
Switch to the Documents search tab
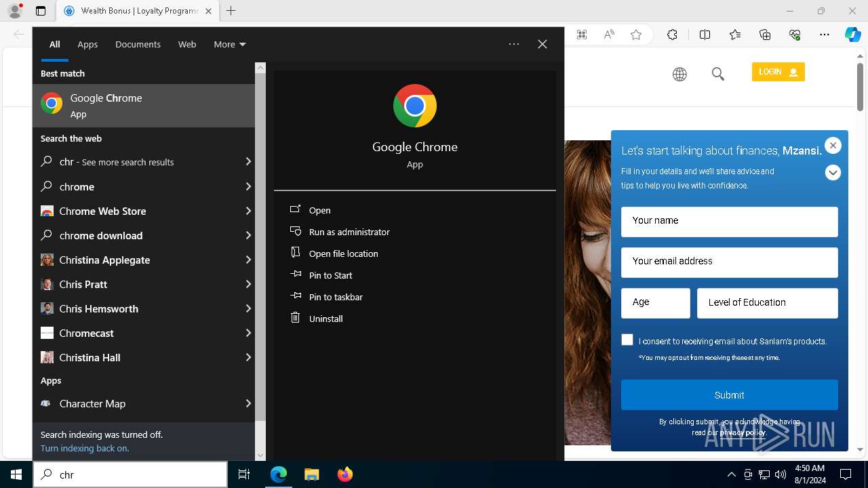[138, 44]
